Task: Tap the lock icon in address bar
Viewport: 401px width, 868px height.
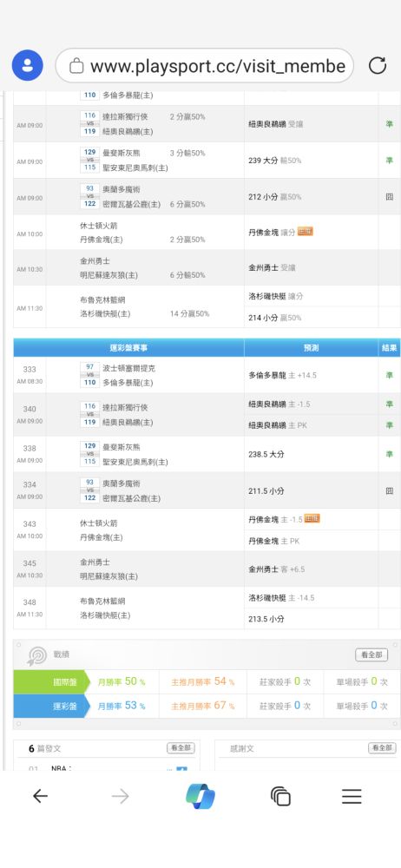Action: tap(76, 67)
